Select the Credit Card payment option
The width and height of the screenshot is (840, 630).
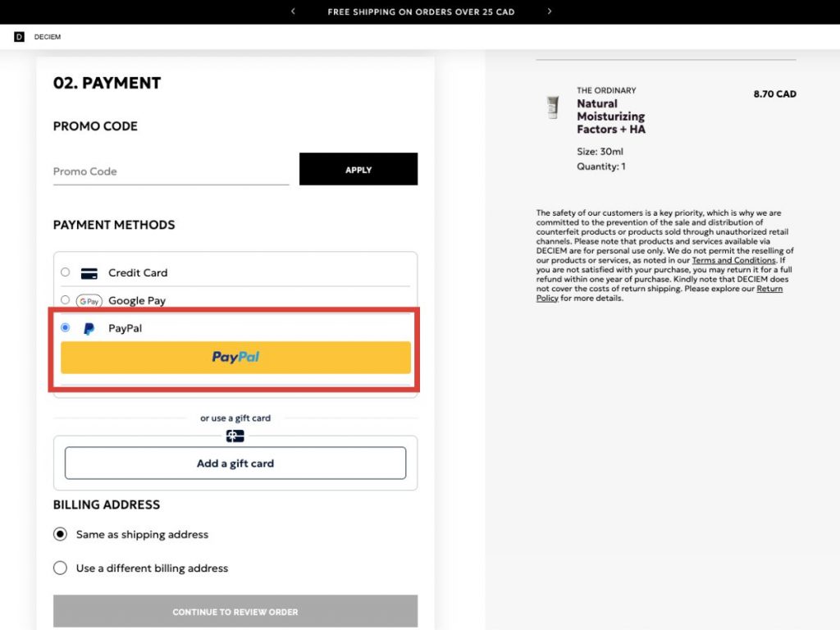click(x=66, y=272)
